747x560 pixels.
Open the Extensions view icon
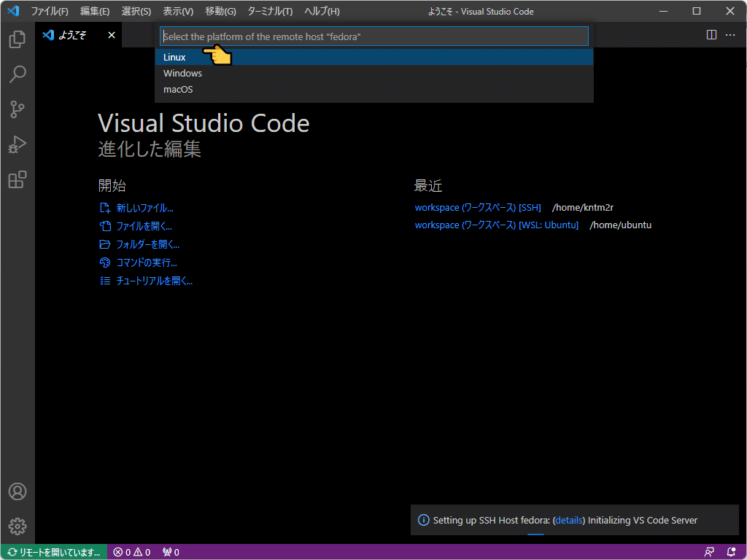coord(18,180)
